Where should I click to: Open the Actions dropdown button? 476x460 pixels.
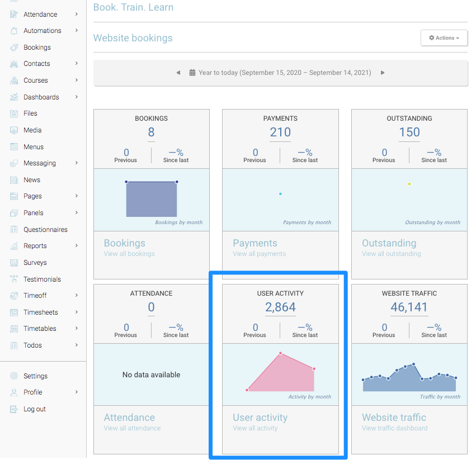tap(444, 38)
